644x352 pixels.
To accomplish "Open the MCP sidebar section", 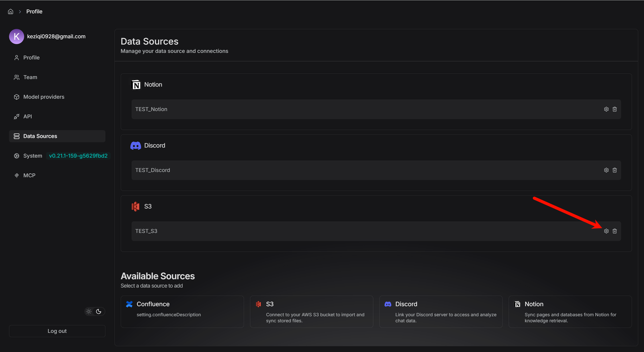I will click(29, 176).
